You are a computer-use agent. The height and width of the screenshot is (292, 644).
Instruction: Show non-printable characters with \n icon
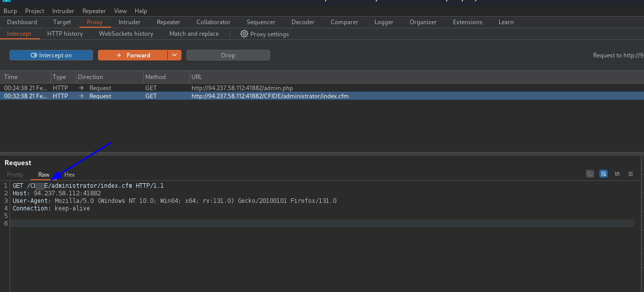coord(617,174)
